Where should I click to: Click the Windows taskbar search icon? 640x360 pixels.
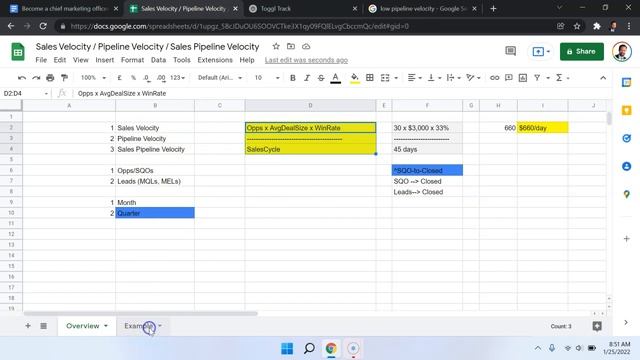tap(309, 349)
